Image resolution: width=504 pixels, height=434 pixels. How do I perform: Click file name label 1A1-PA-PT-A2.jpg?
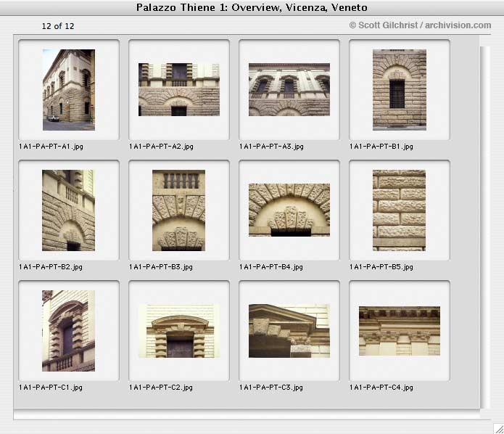[161, 147]
